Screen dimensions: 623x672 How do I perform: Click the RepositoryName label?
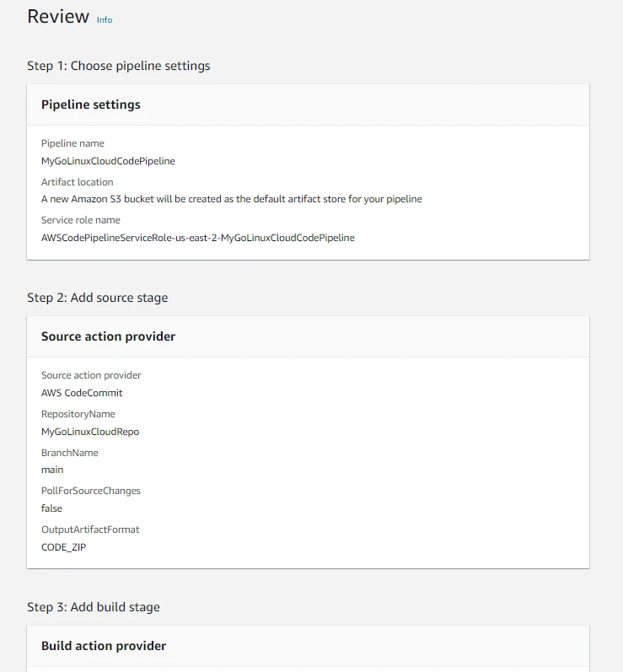(x=78, y=414)
